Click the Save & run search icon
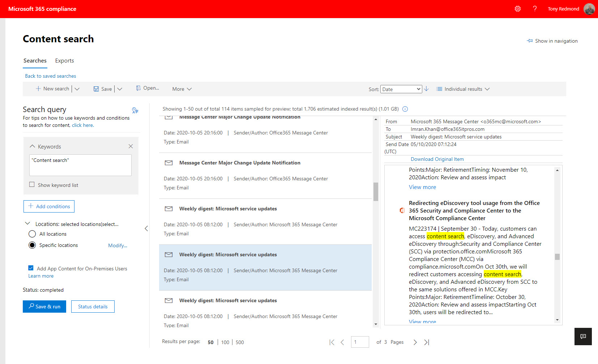This screenshot has height=364, width=598. [31, 306]
